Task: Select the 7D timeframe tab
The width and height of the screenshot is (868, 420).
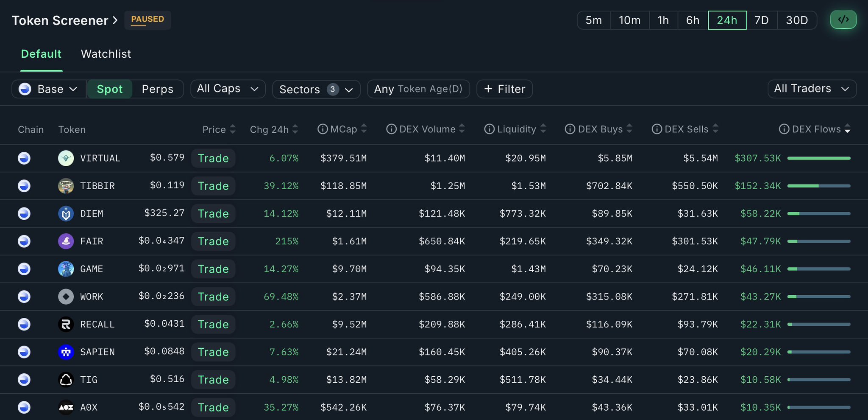Action: pyautogui.click(x=761, y=20)
